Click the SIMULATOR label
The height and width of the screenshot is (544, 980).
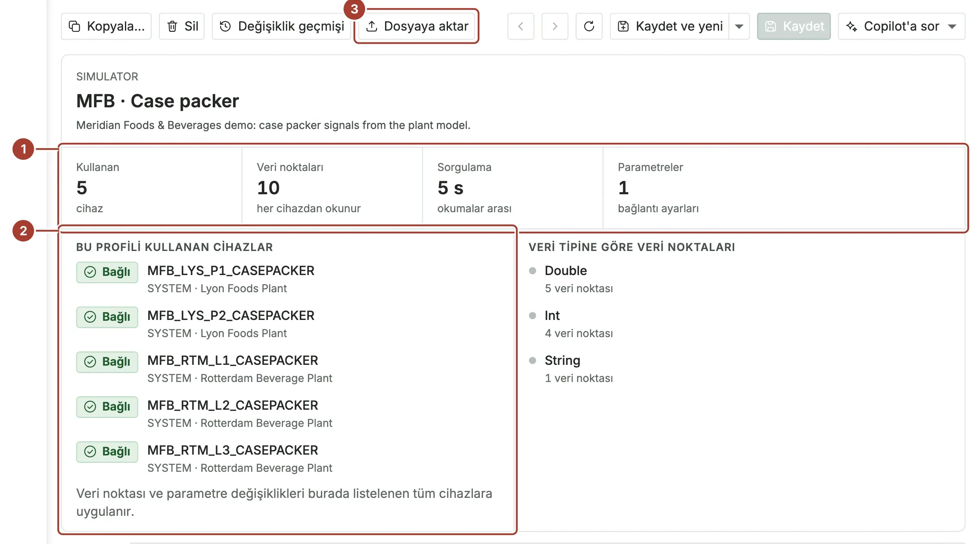pyautogui.click(x=107, y=77)
